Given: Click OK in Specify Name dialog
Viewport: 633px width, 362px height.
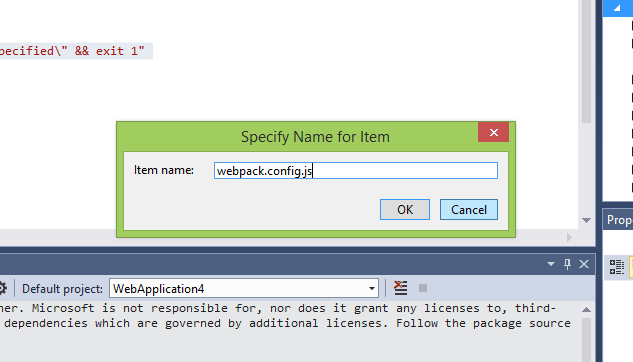Looking at the screenshot, I should pos(405,209).
